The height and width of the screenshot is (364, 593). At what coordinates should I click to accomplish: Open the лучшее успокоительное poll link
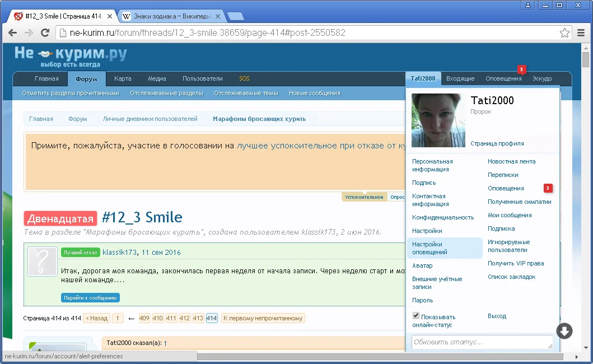point(321,146)
